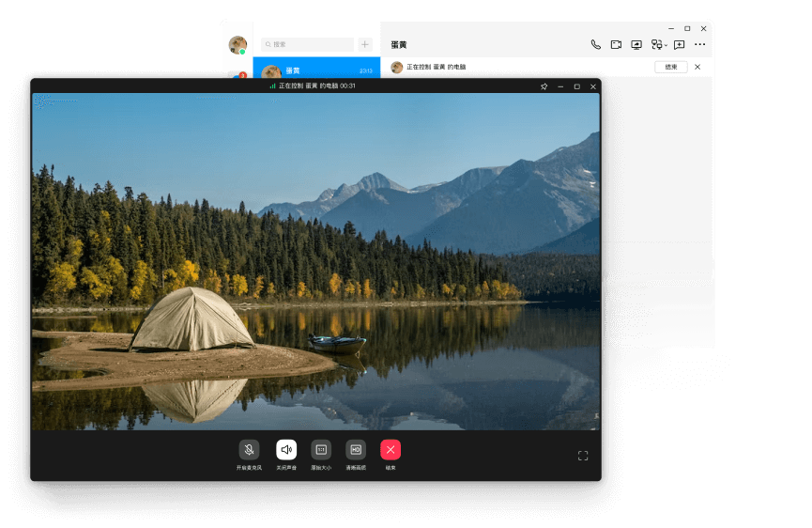Turn off sound with 关闭声音 button
Image resolution: width=812 pixels, height=528 pixels.
tap(286, 450)
